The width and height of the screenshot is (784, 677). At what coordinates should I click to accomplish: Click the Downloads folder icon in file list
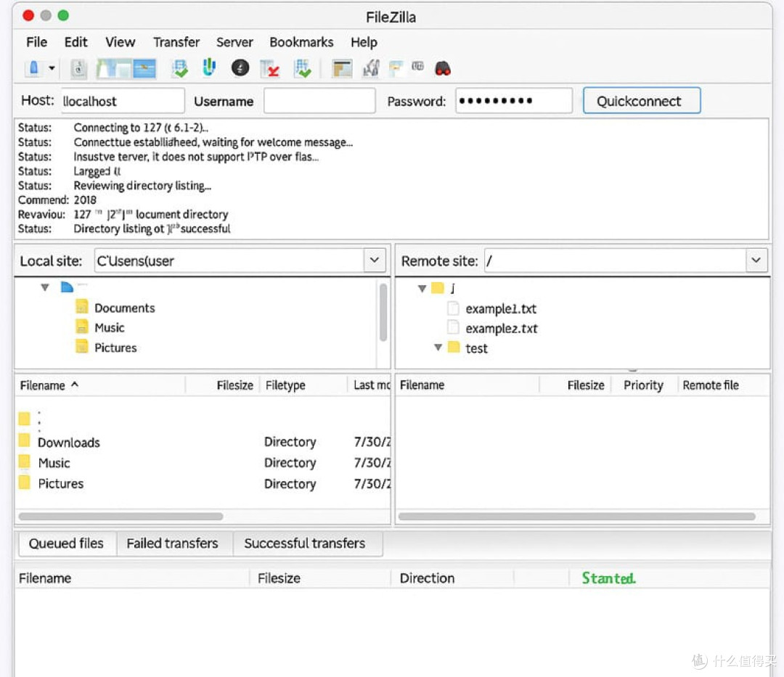click(24, 440)
